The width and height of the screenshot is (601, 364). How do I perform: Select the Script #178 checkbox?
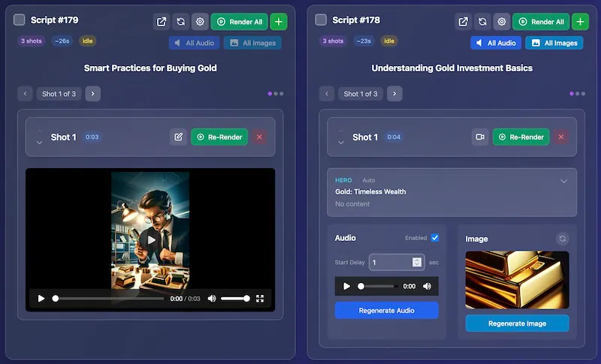click(321, 20)
